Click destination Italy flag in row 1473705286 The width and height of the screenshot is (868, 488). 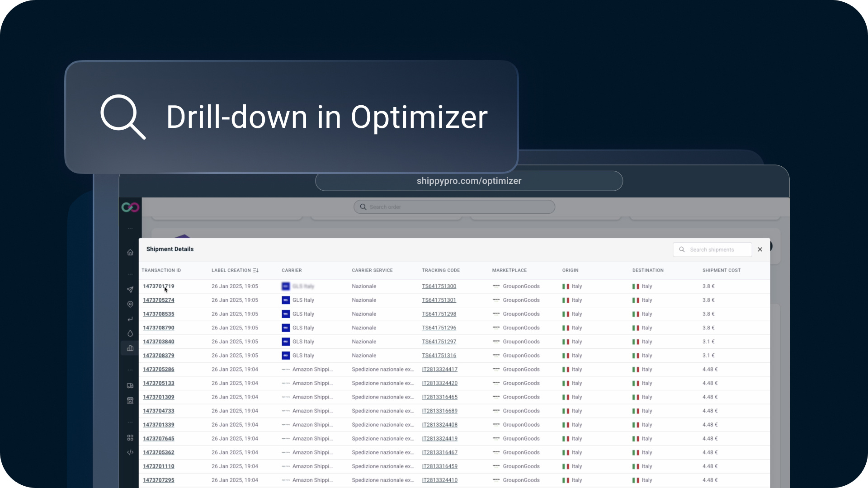[x=636, y=370]
